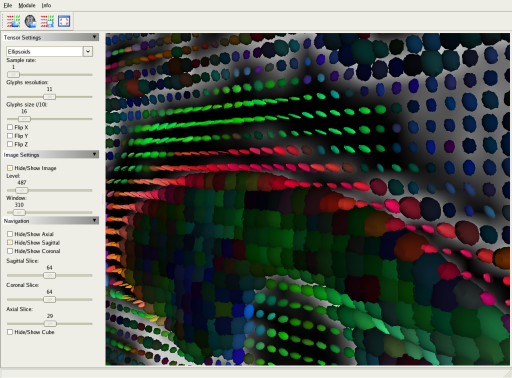Click the save tensor field icon

47,21
